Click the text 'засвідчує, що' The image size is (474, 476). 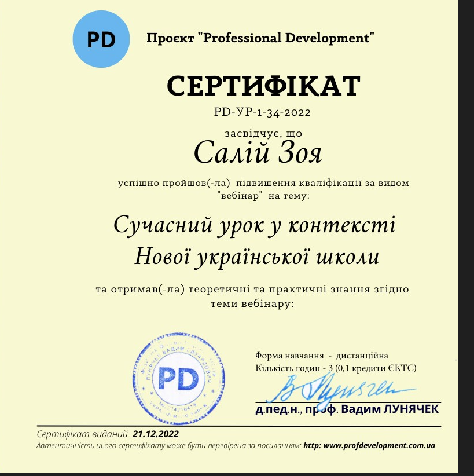coord(263,134)
